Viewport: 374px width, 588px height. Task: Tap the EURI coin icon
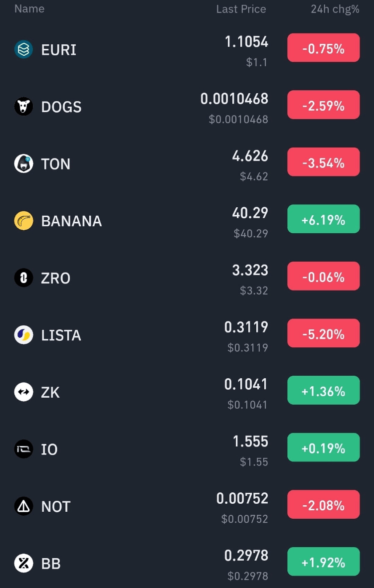pyautogui.click(x=23, y=49)
